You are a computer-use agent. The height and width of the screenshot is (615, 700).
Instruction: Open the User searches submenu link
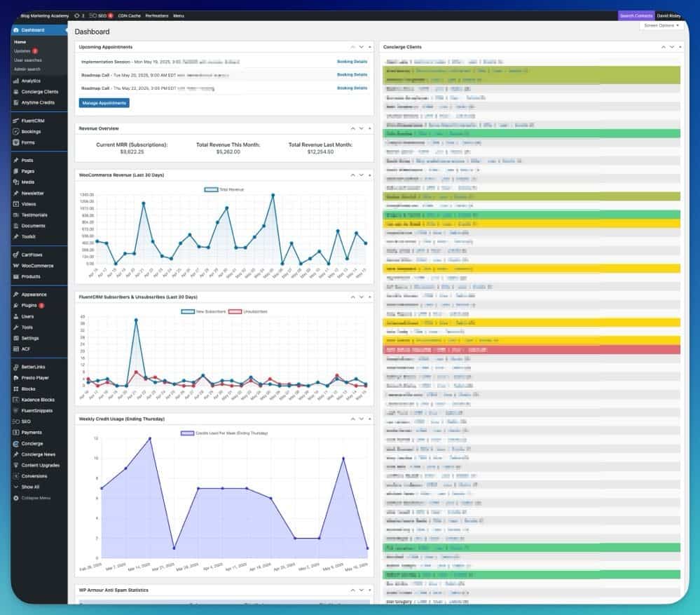[x=28, y=60]
